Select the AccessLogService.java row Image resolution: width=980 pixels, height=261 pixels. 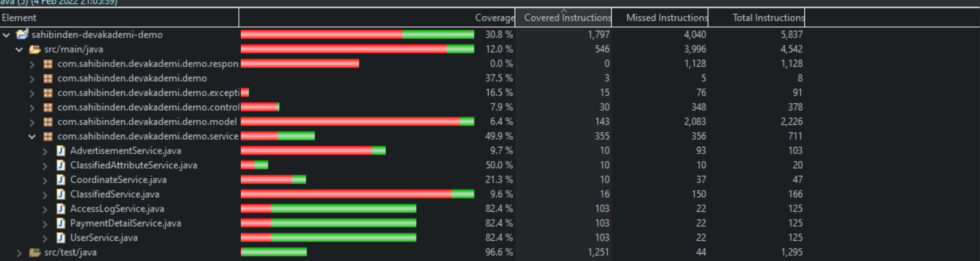[490, 209]
